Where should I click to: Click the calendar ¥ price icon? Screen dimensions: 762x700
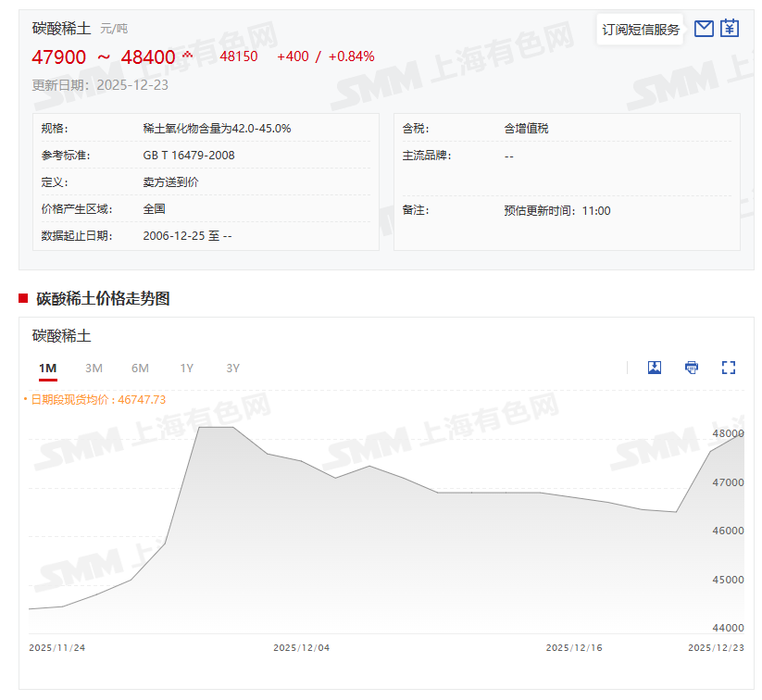point(730,29)
